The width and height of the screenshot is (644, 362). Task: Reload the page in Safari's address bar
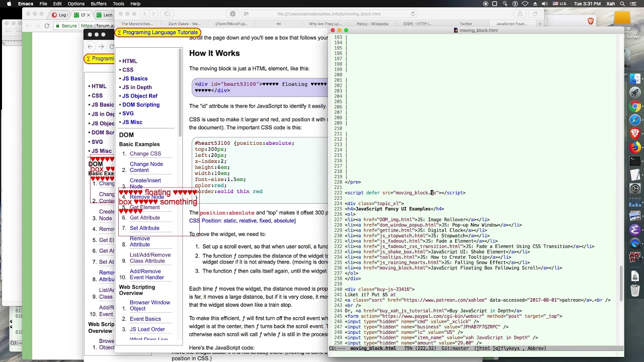tap(413, 14)
